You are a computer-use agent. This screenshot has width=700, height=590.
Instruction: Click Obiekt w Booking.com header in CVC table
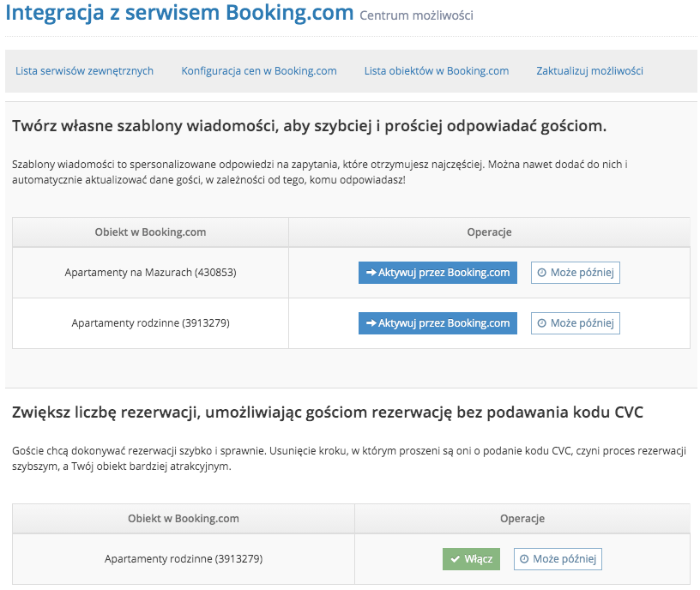[184, 519]
